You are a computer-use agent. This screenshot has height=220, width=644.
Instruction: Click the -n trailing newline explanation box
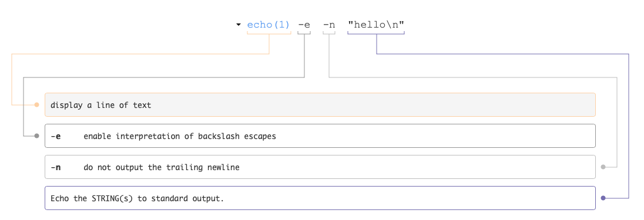320,167
